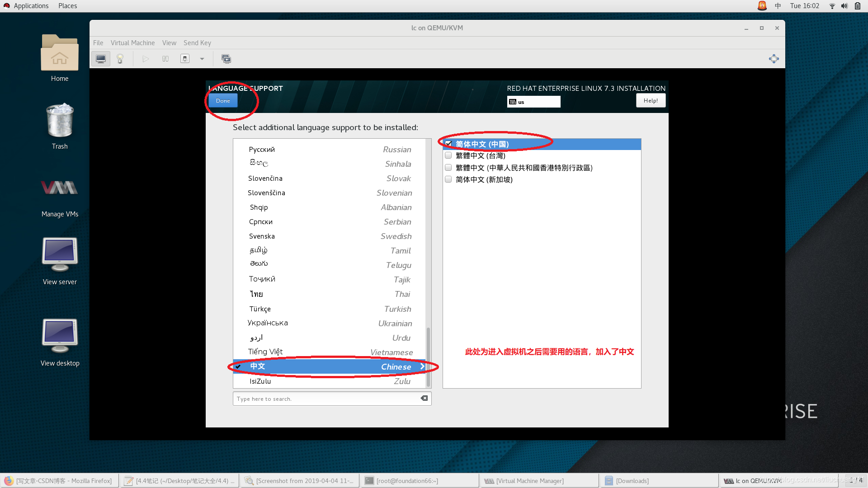This screenshot has width=868, height=488.
Task: Open the Manage VMs desktop icon
Action: [x=60, y=197]
